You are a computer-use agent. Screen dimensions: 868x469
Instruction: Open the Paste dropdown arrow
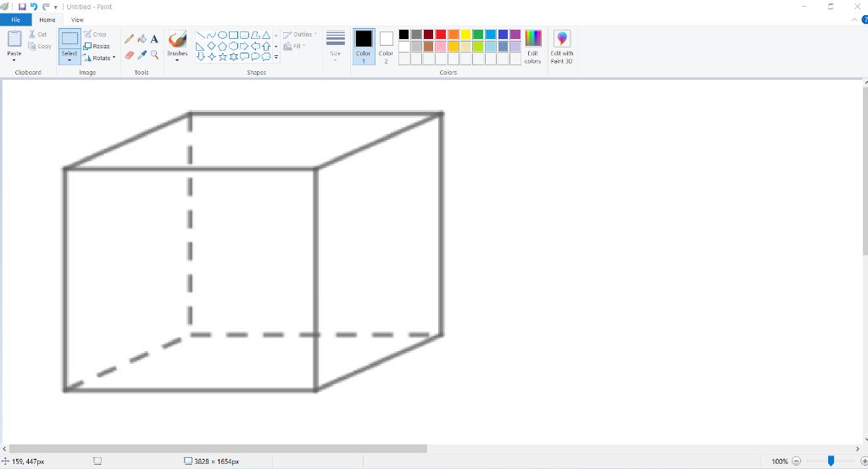pyautogui.click(x=14, y=60)
